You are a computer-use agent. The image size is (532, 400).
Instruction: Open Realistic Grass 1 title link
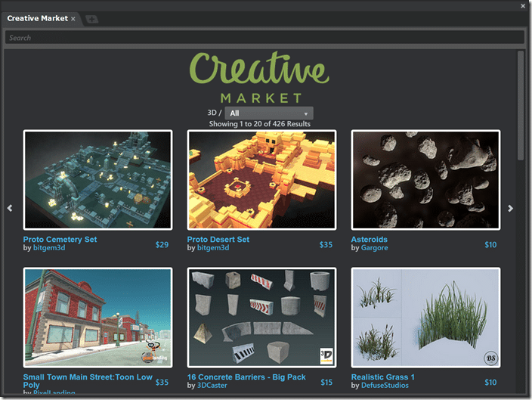382,377
